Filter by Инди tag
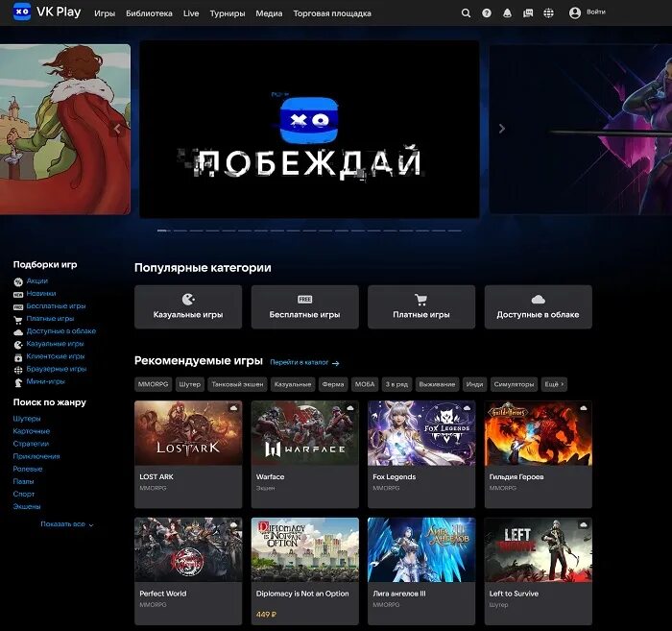 [474, 384]
